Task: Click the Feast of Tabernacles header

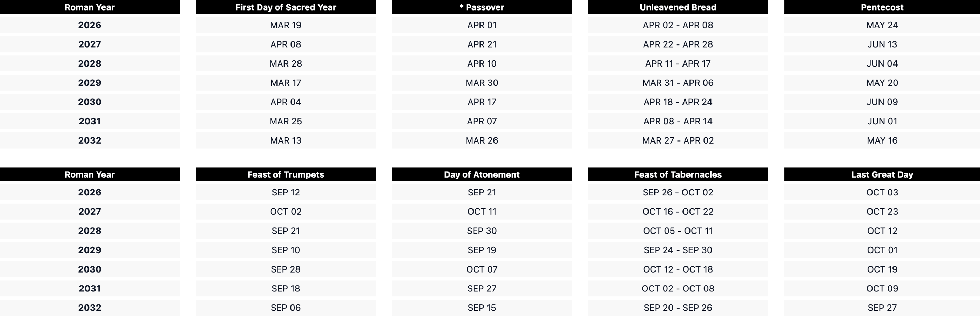Action: [x=678, y=174]
